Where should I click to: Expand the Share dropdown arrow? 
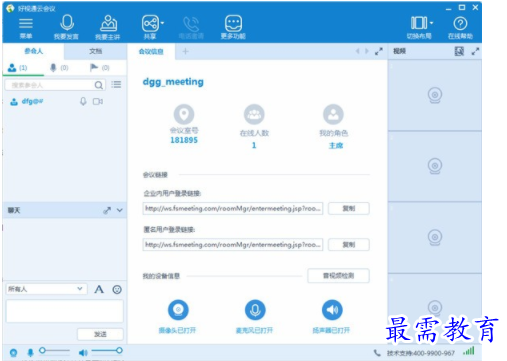(162, 23)
